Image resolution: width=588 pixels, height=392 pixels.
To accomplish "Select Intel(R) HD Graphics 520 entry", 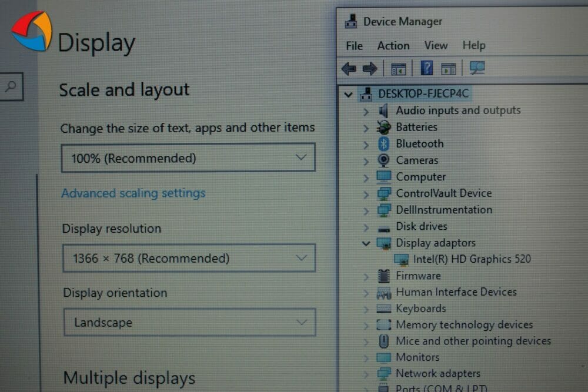I will pyautogui.click(x=472, y=259).
